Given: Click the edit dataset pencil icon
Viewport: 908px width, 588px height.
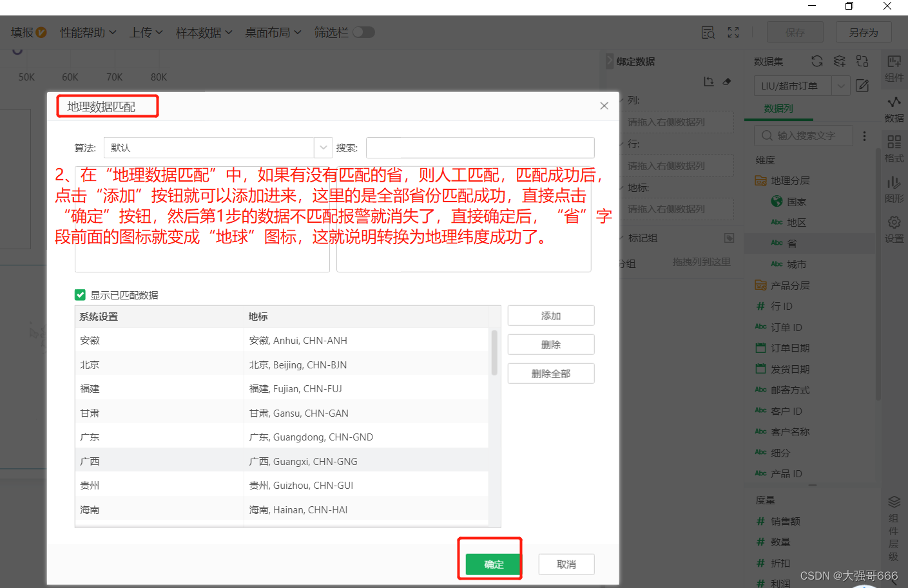Looking at the screenshot, I should point(862,85).
